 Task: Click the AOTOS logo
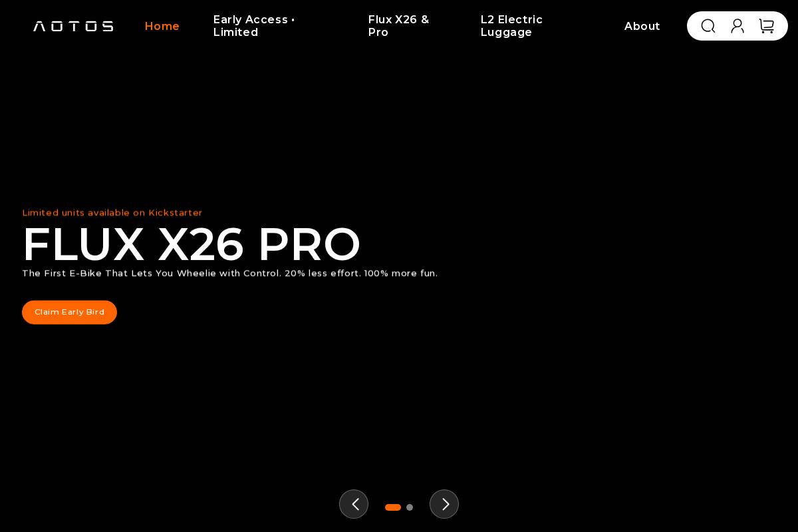coord(73,26)
